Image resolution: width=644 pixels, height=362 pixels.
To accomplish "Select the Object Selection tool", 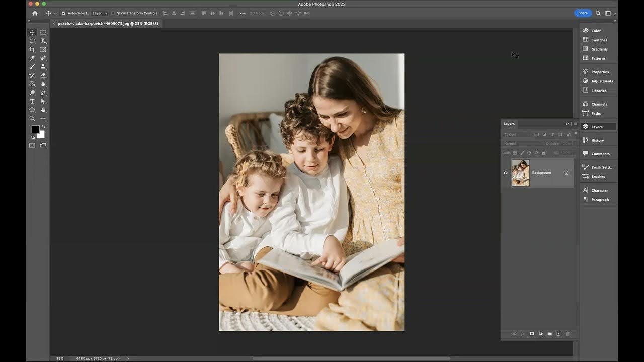I will 43,41.
